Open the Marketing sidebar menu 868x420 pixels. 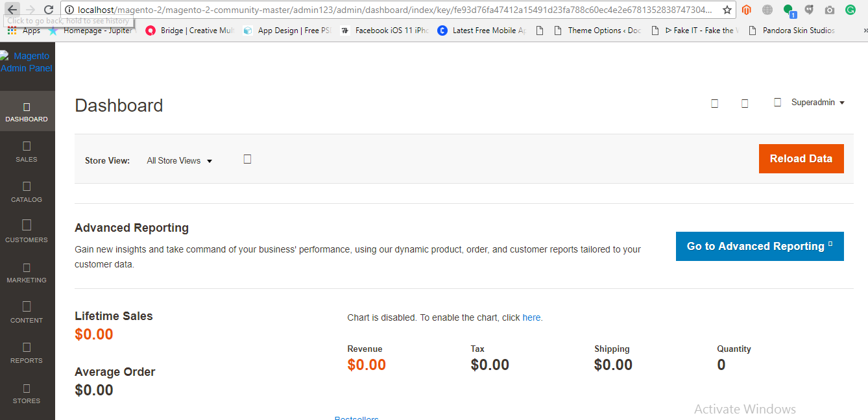coord(27,273)
